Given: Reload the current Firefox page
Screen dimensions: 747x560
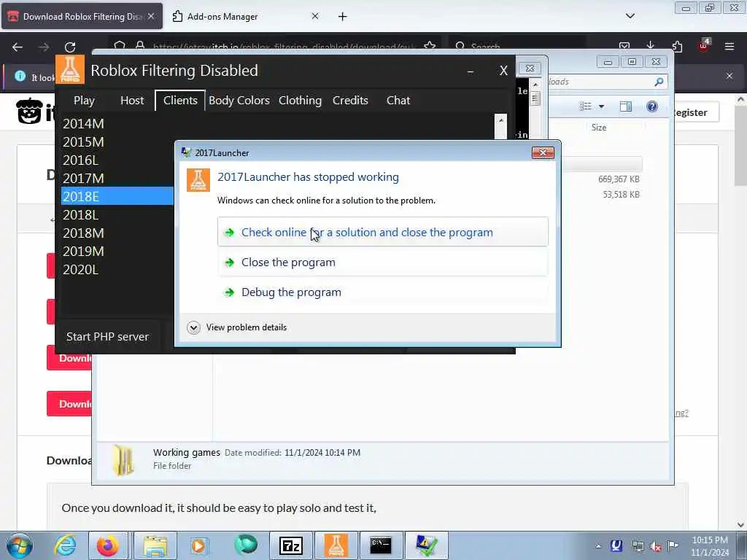Looking at the screenshot, I should (70, 47).
